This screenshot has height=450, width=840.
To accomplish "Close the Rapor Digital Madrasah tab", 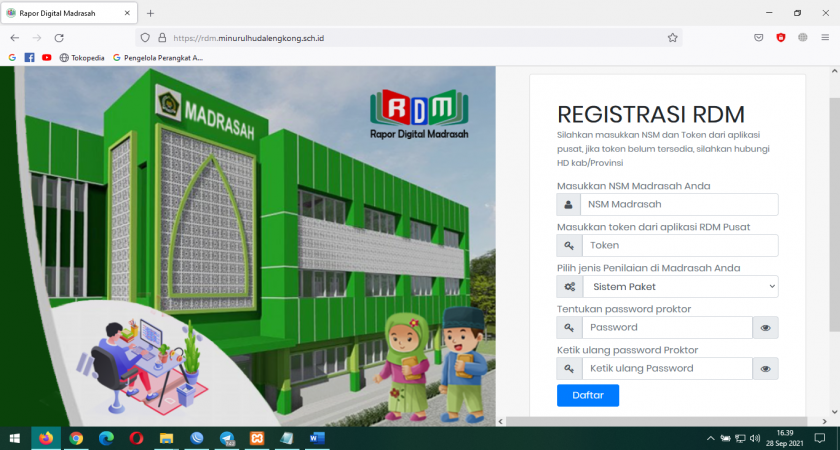I will point(127,13).
